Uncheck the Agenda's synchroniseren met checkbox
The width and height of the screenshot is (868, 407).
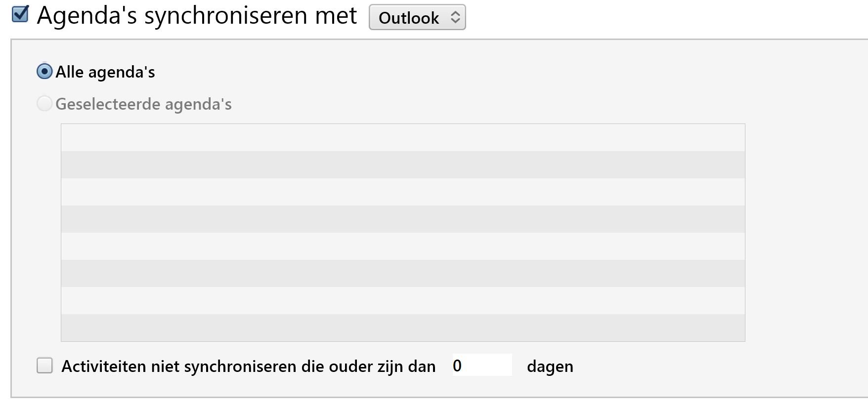pos(20,14)
